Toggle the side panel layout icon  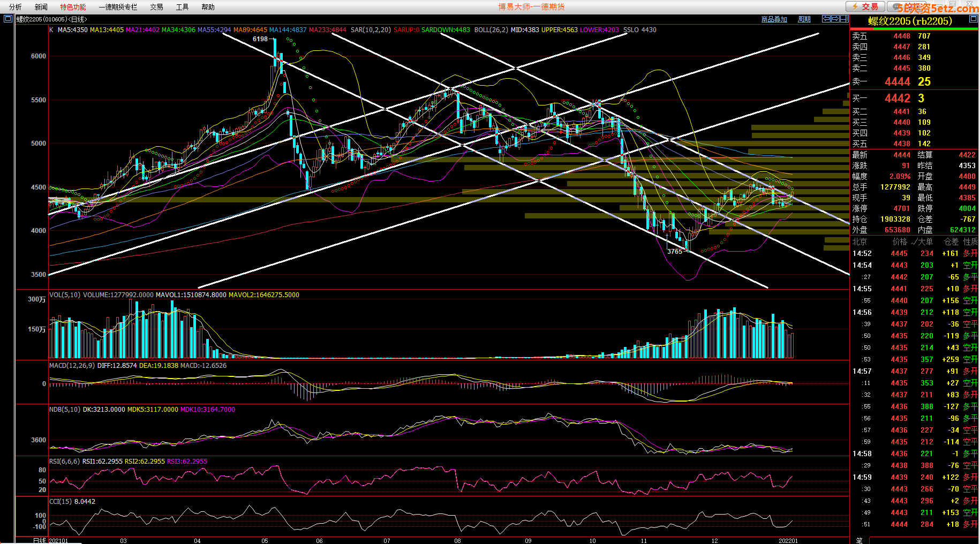pyautogui.click(x=844, y=19)
